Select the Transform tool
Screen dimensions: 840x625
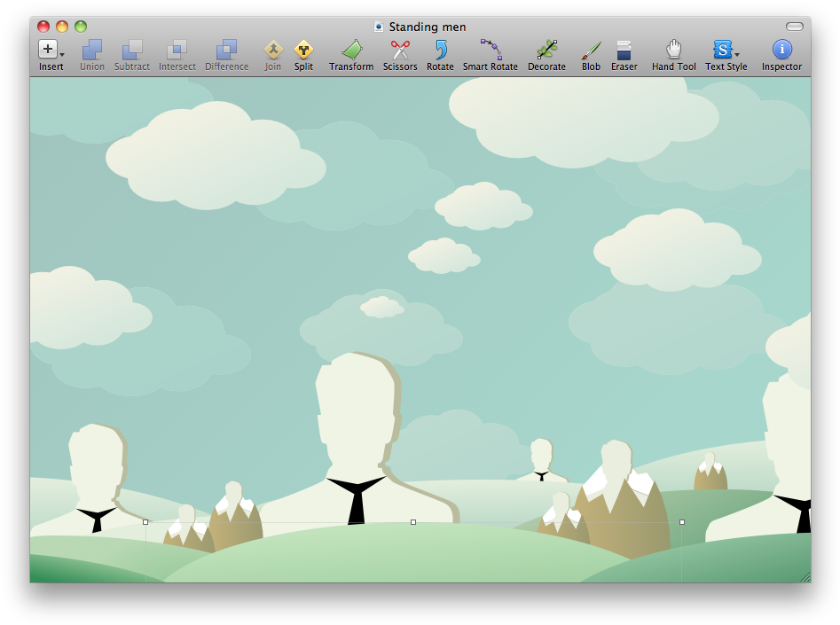point(351,56)
